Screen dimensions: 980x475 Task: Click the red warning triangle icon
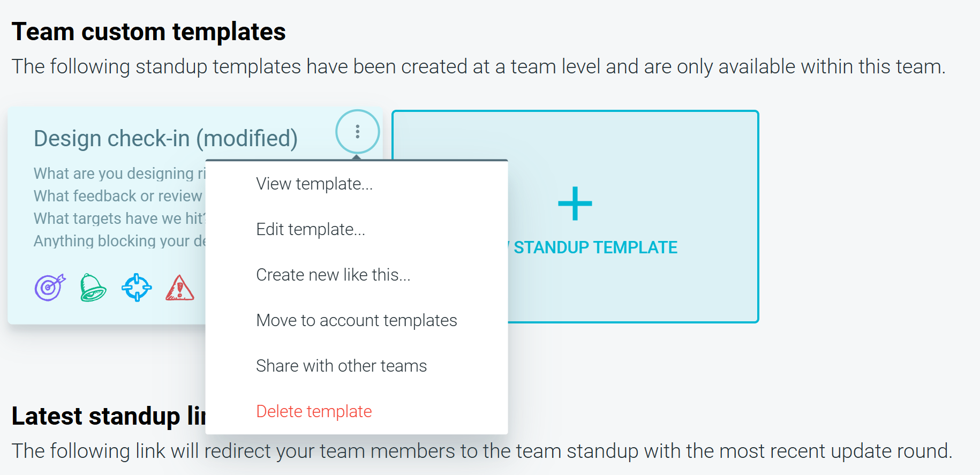180,288
